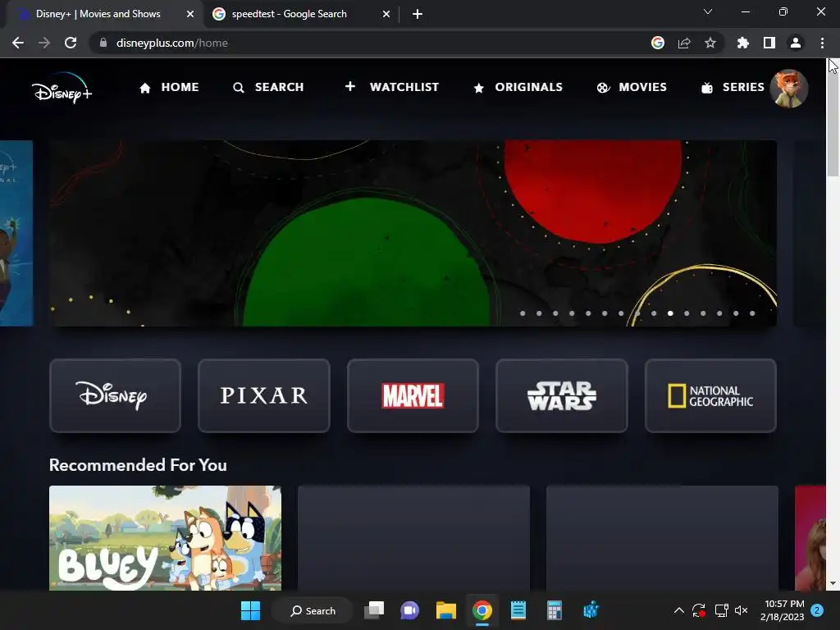Close the speedtest Google Search tab

point(386,15)
